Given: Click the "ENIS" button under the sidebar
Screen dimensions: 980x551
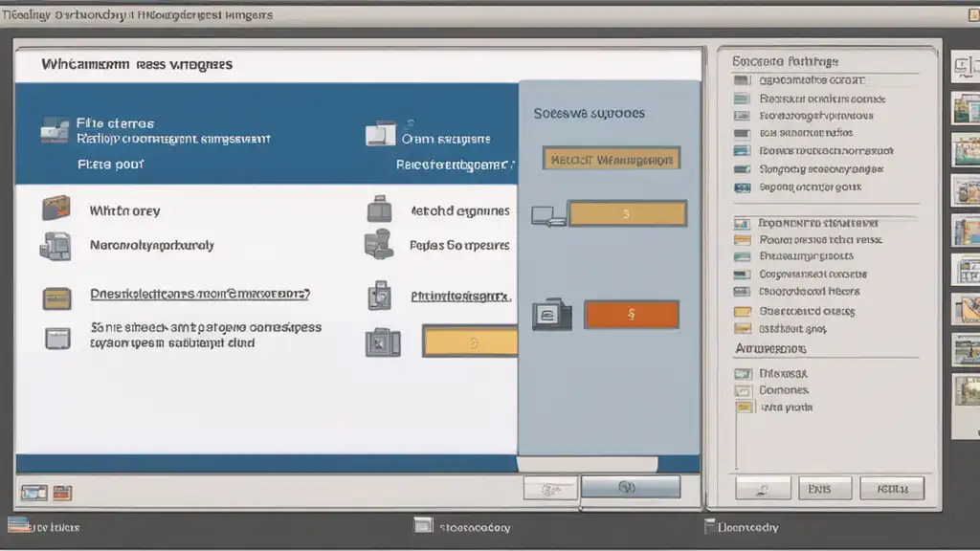Looking at the screenshot, I should click(824, 489).
